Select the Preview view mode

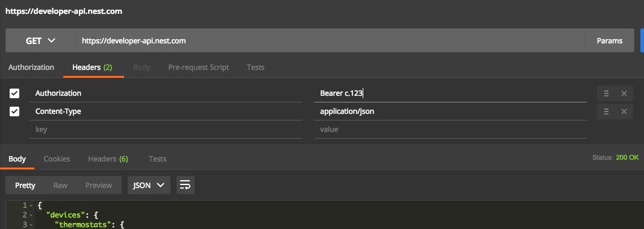click(99, 185)
